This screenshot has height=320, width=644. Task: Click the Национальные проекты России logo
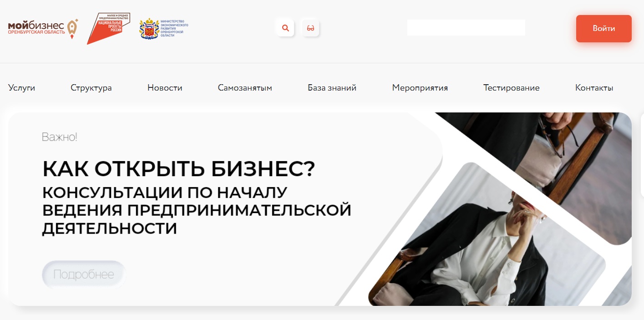[108, 28]
